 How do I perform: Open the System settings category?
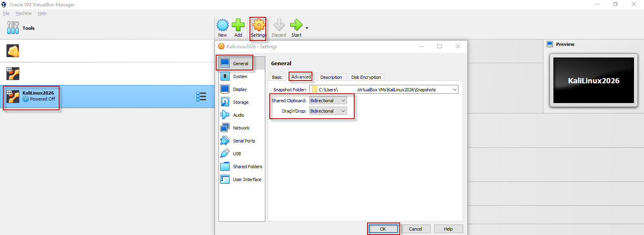pos(242,76)
